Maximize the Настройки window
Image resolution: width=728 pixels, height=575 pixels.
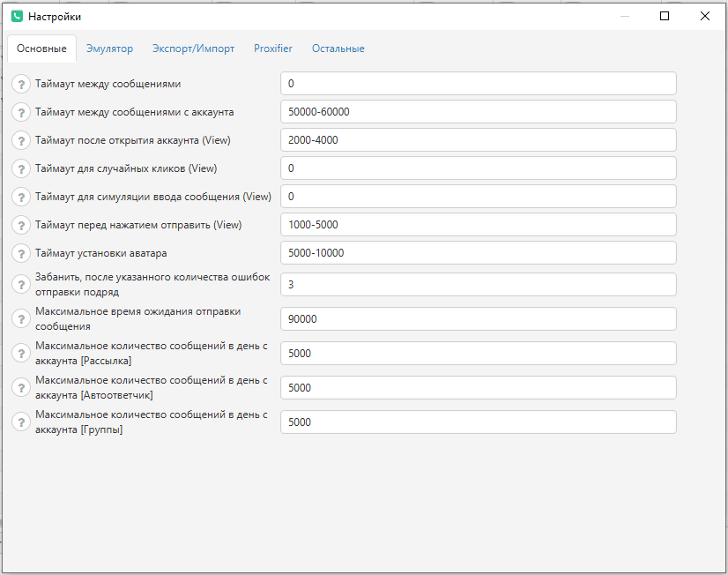(x=665, y=16)
